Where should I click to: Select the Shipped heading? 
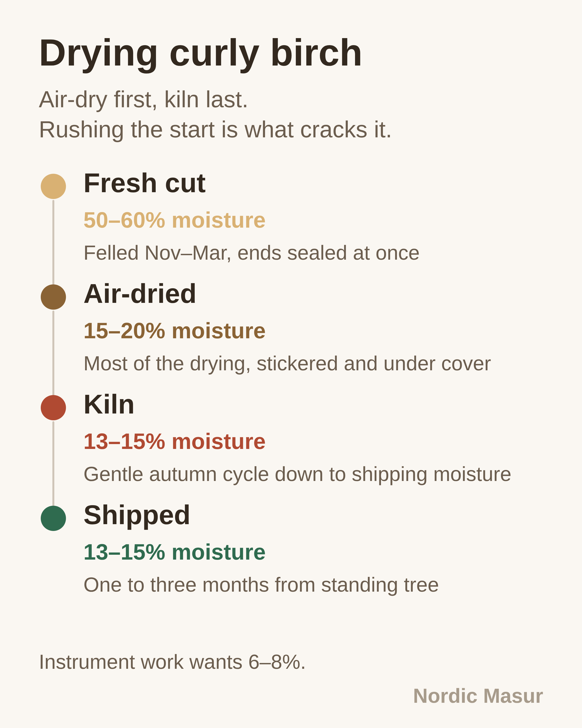click(137, 515)
